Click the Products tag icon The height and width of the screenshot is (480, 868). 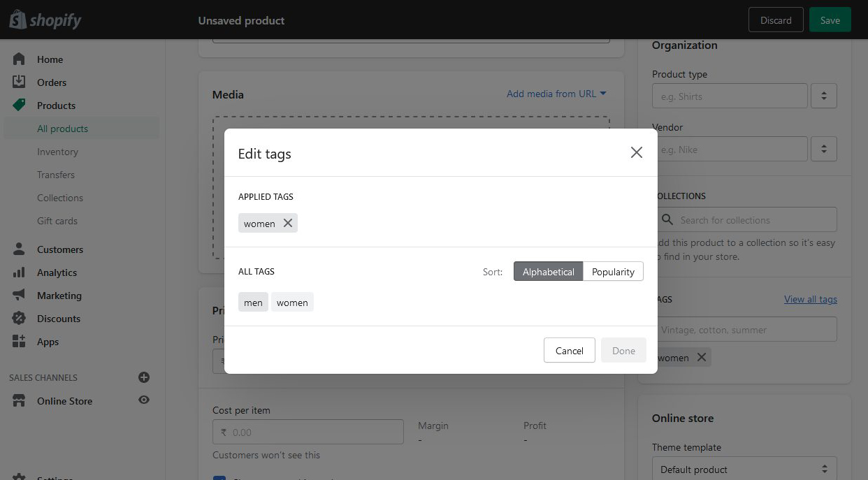coord(19,106)
